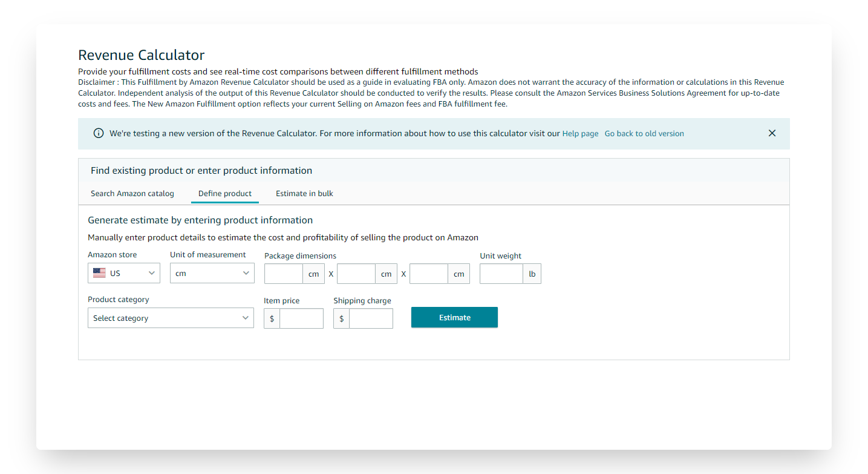Viewport: 868px width, 474px height.
Task: Expand the Select category dropdown
Action: point(171,318)
